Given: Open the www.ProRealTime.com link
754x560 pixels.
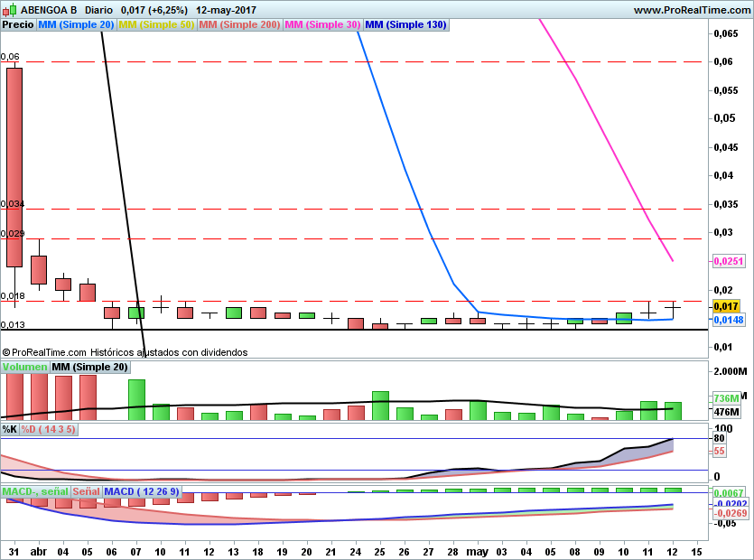Looking at the screenshot, I should (x=692, y=10).
